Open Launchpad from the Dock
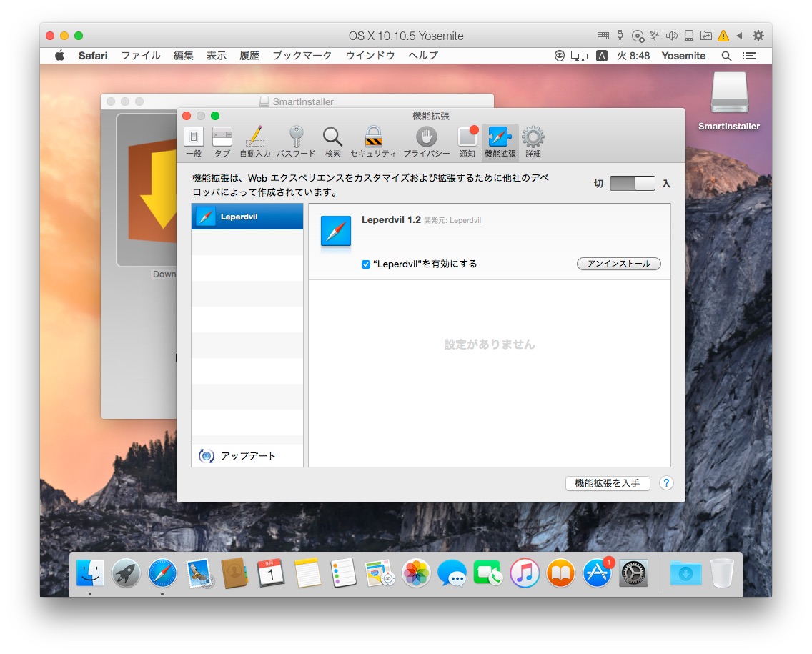Viewport: 812px width, 654px height. click(x=126, y=574)
